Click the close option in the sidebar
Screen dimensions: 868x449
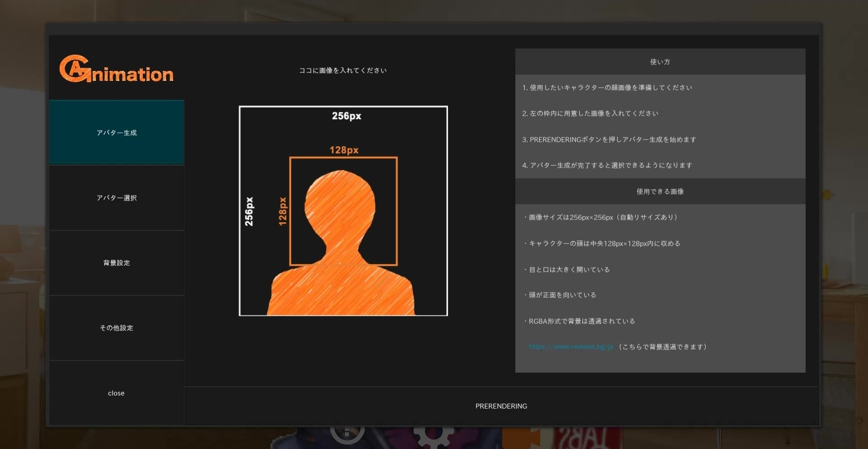tap(117, 393)
